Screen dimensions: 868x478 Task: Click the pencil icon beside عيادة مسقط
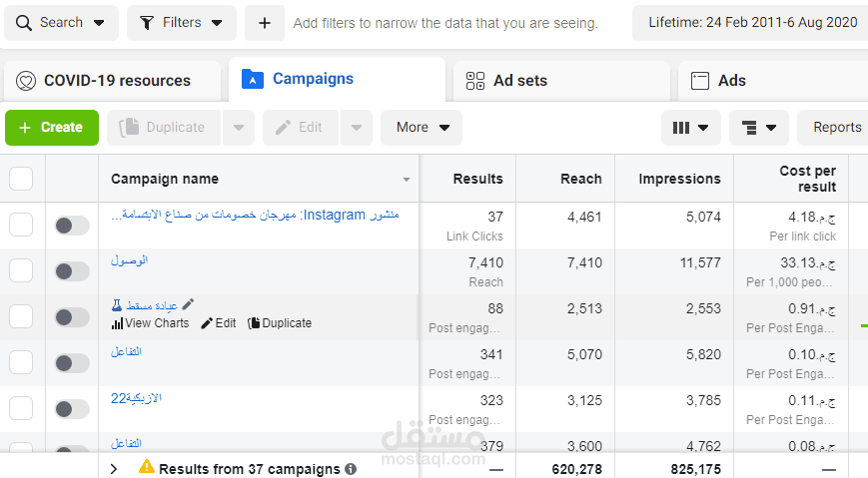(x=188, y=304)
